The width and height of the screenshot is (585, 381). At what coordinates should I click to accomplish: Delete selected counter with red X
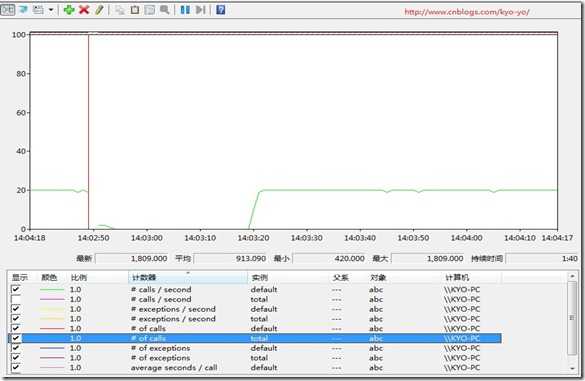[84, 10]
